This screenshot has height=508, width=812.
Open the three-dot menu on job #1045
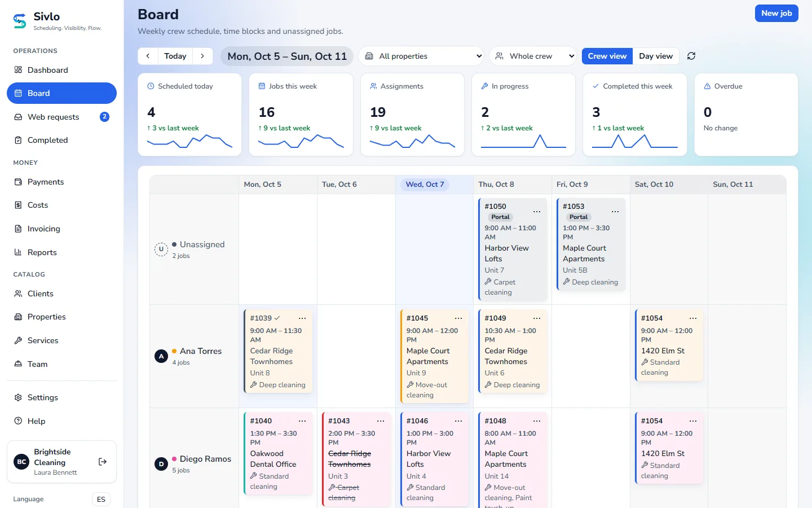tap(458, 318)
